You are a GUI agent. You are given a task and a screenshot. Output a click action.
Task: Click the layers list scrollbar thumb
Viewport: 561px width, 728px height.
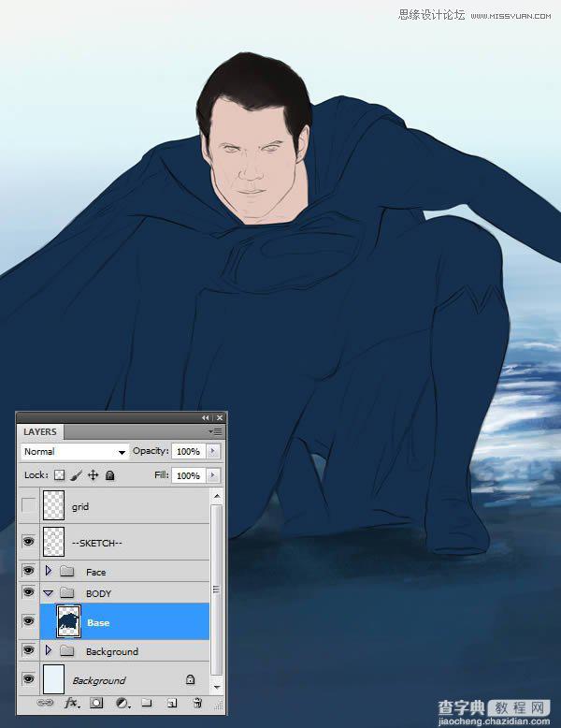[x=216, y=590]
